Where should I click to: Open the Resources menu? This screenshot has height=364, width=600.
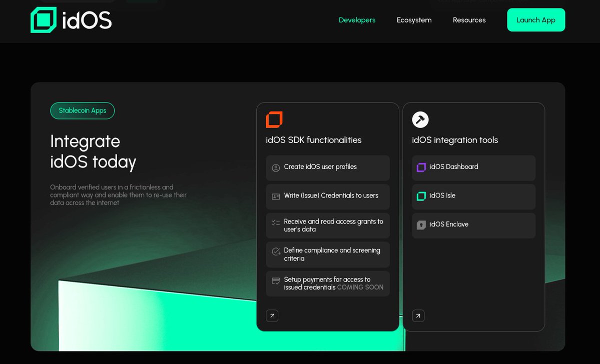point(469,20)
